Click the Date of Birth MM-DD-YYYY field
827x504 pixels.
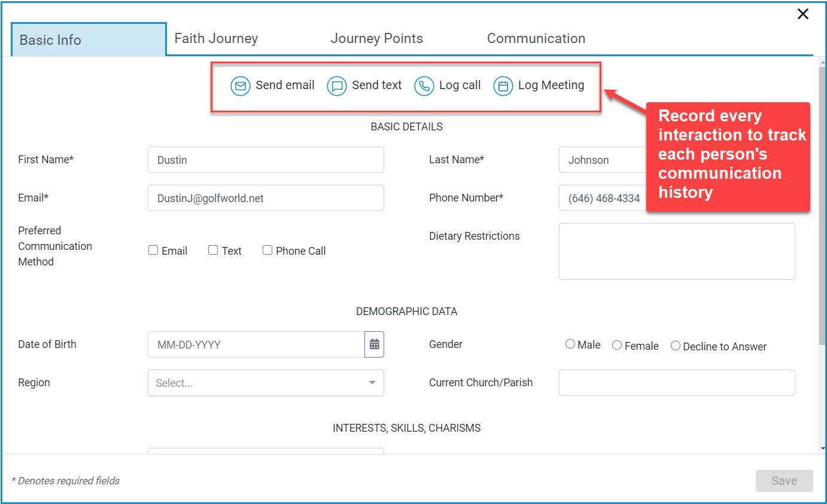pos(256,344)
